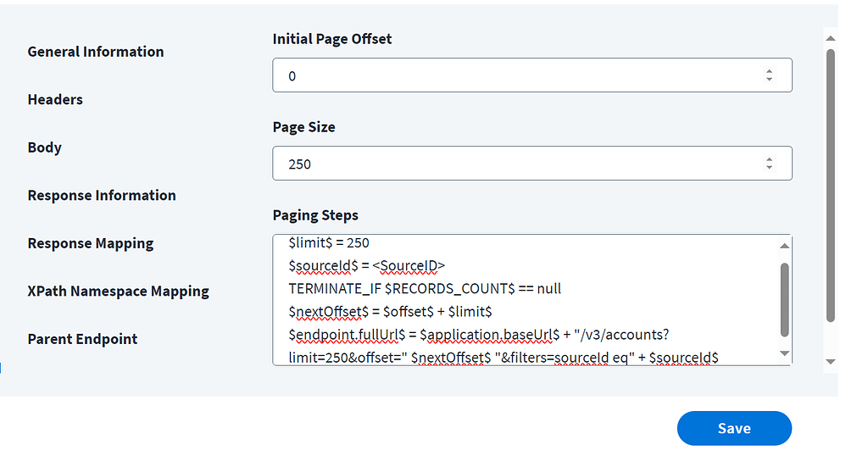Click the main panel scroll up arrow
This screenshot has height=450, width=868.
tap(831, 39)
